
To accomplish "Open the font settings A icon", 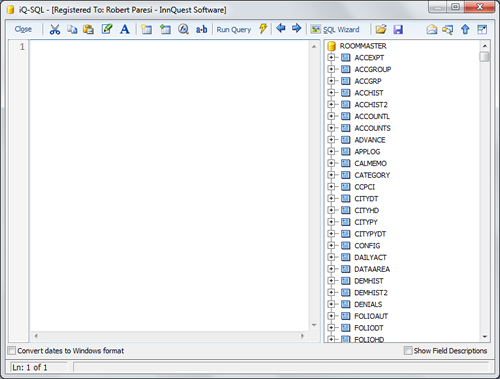I will [x=125, y=29].
